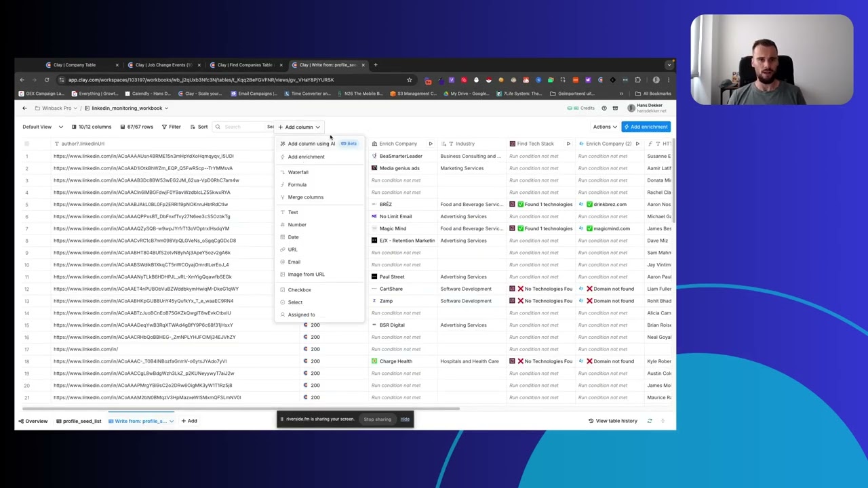
Task: Choose Add column using AI
Action: (x=319, y=144)
